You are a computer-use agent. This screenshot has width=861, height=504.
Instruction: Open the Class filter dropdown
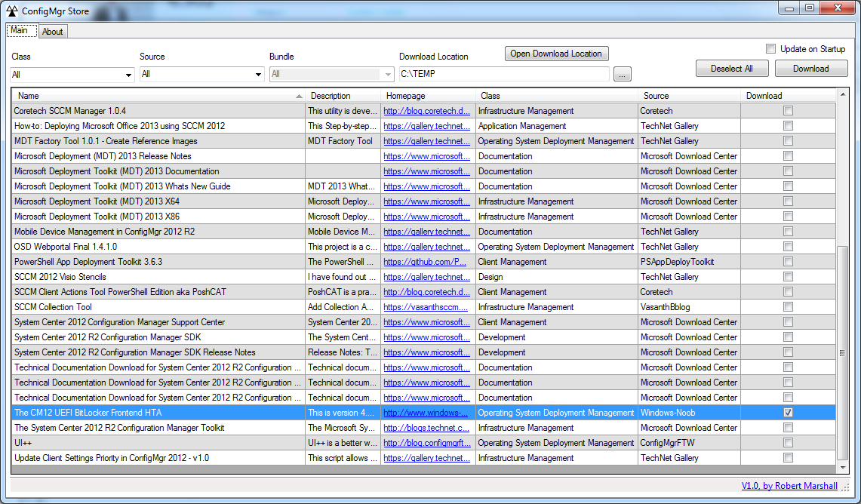[x=72, y=74]
